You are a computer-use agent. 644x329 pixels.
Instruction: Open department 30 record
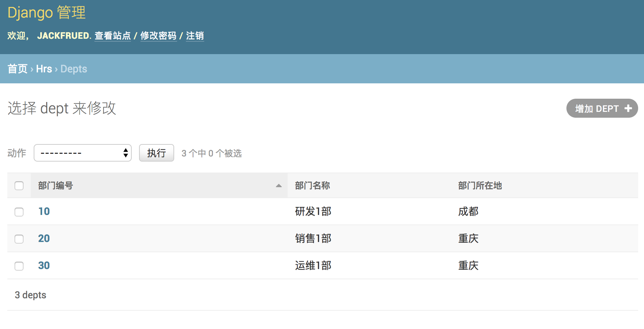(44, 265)
